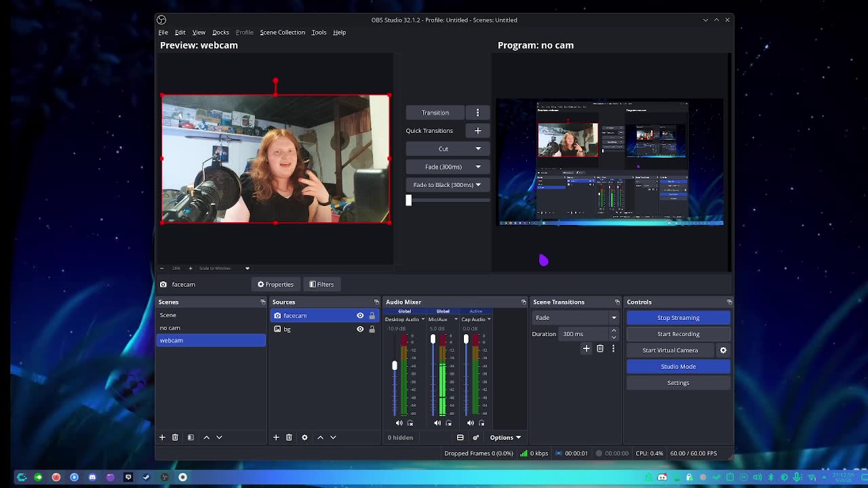Open advanced audio properties gears icon

(x=476, y=437)
